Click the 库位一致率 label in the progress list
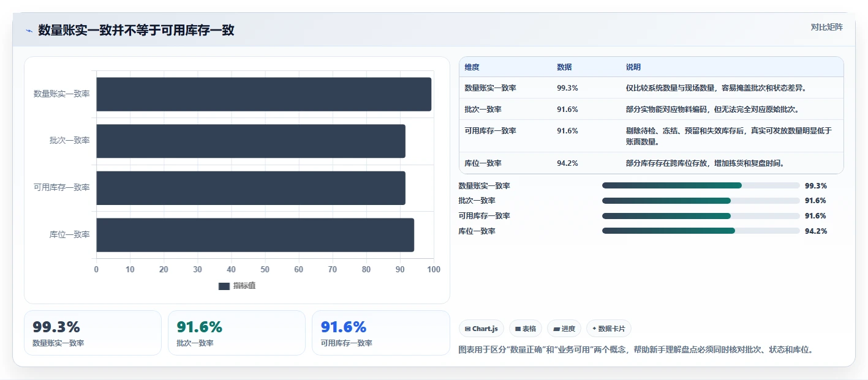Screen dimensions: 868x380 477,231
